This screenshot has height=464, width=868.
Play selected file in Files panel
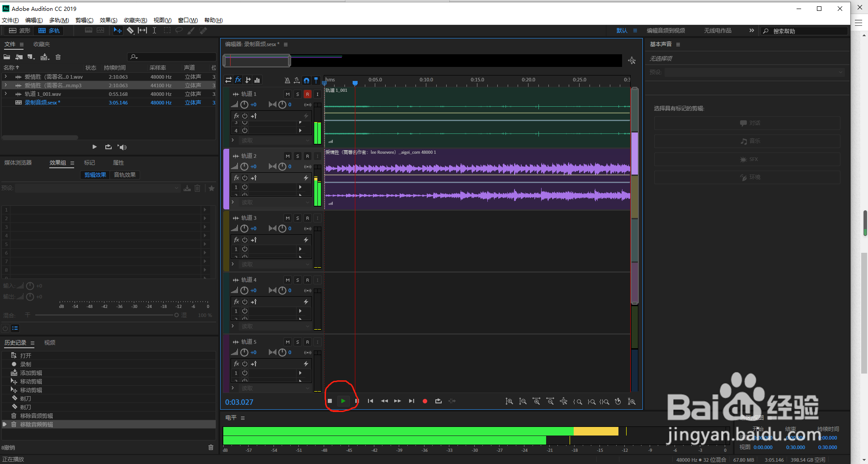[94, 147]
